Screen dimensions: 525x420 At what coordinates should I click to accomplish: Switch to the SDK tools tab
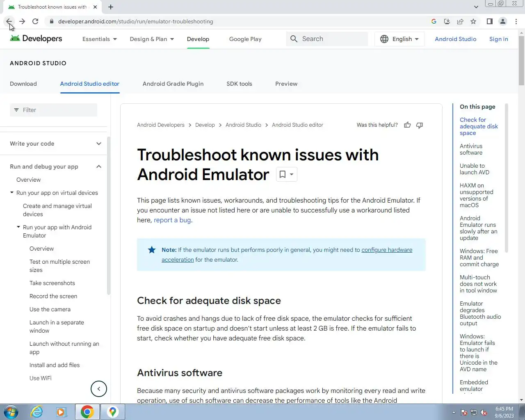[x=240, y=84]
